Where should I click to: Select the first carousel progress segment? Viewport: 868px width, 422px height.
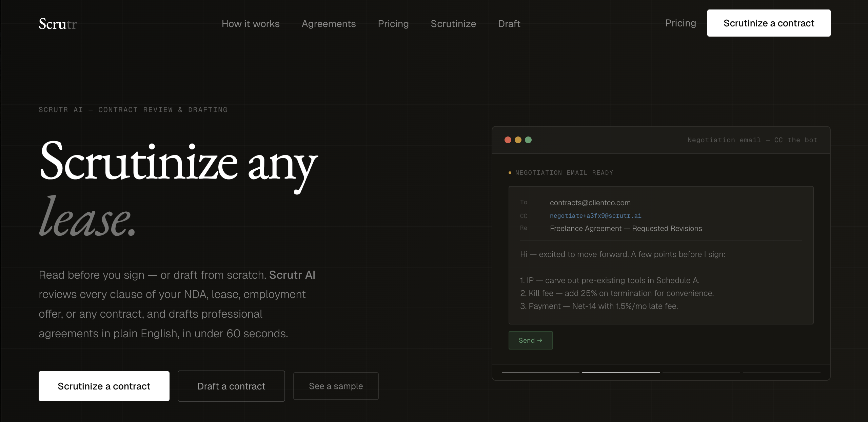(540, 373)
